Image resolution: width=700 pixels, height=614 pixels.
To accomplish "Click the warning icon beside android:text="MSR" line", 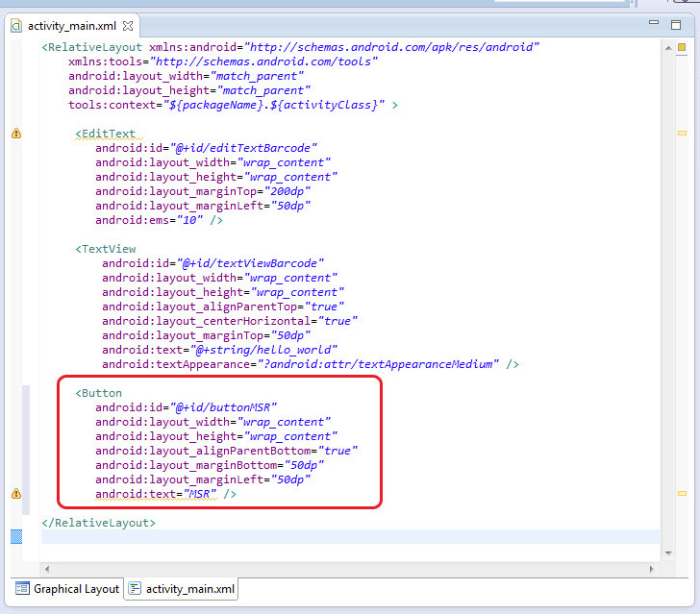I will point(15,494).
